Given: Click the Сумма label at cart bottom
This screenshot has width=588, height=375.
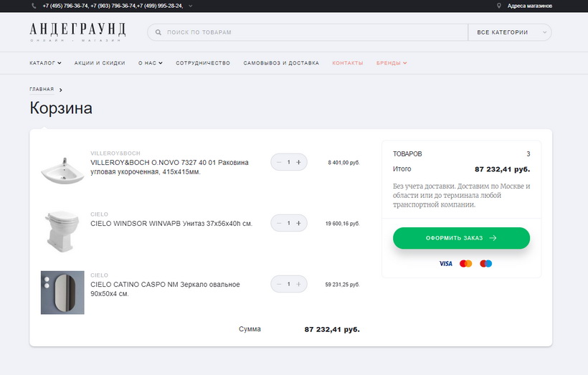Looking at the screenshot, I should tap(250, 329).
